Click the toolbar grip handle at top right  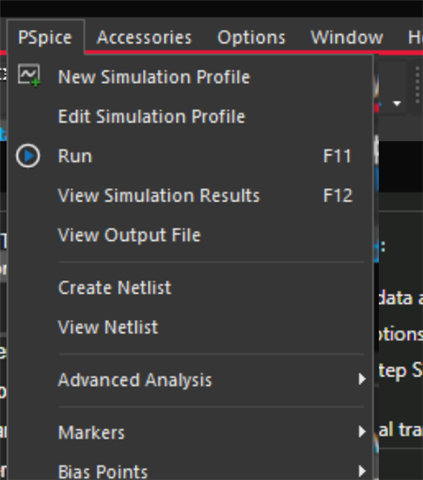coord(417,85)
